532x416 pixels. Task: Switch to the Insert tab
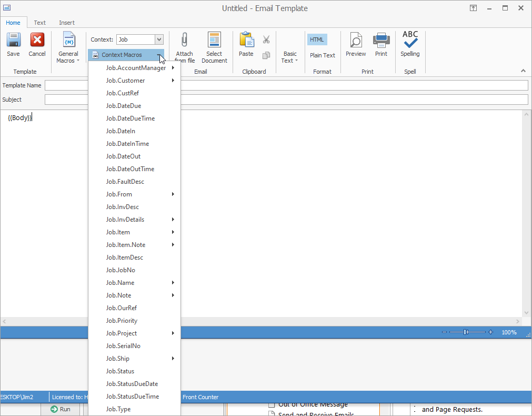(x=66, y=23)
